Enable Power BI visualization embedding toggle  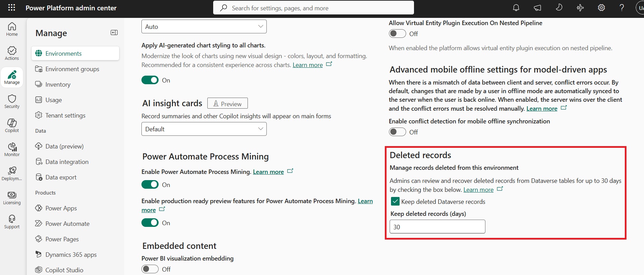tap(150, 269)
